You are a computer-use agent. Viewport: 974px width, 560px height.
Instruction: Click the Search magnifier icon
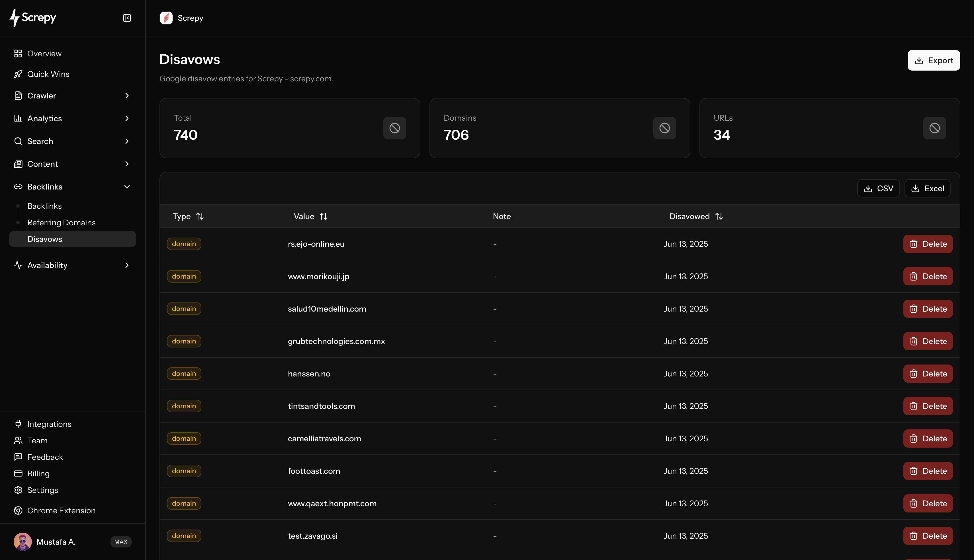coord(18,141)
